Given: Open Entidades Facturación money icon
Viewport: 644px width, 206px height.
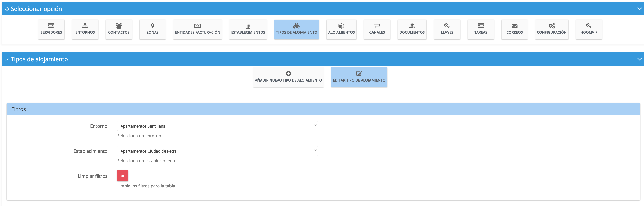Looking at the screenshot, I should click(x=197, y=26).
